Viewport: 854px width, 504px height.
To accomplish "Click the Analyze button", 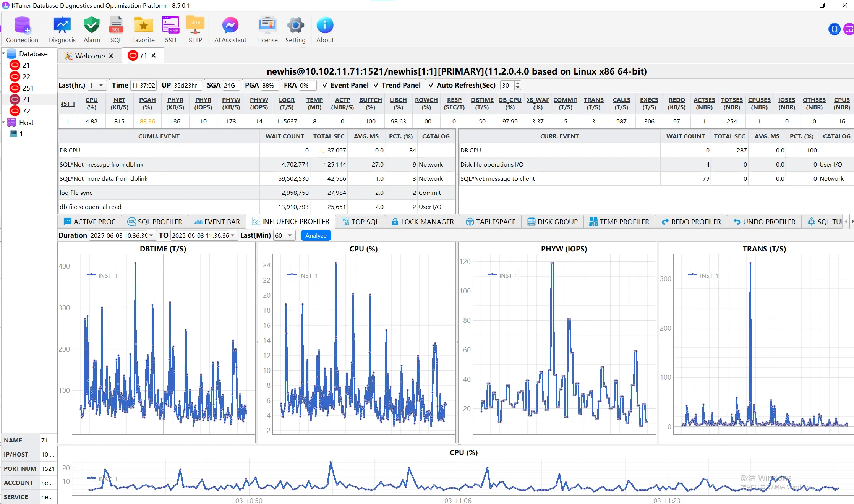I will coord(316,235).
